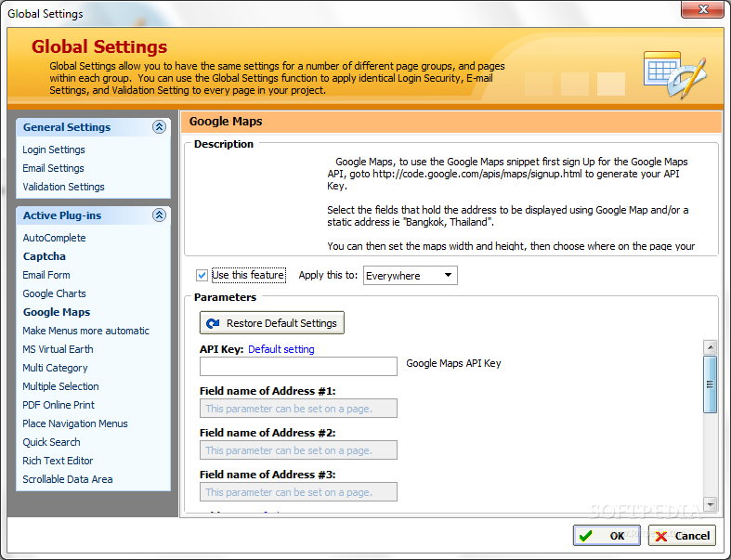
Task: Click the red X icon on Cancel
Action: [x=661, y=537]
